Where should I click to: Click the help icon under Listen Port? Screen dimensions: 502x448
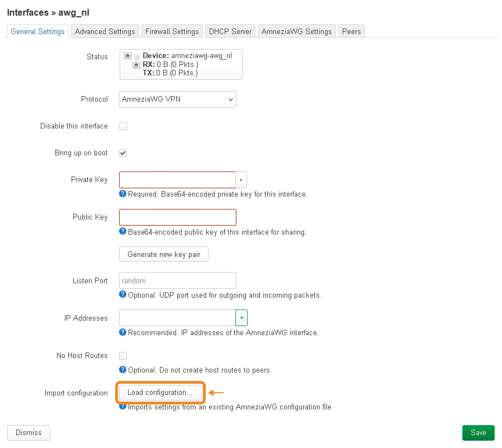click(123, 295)
